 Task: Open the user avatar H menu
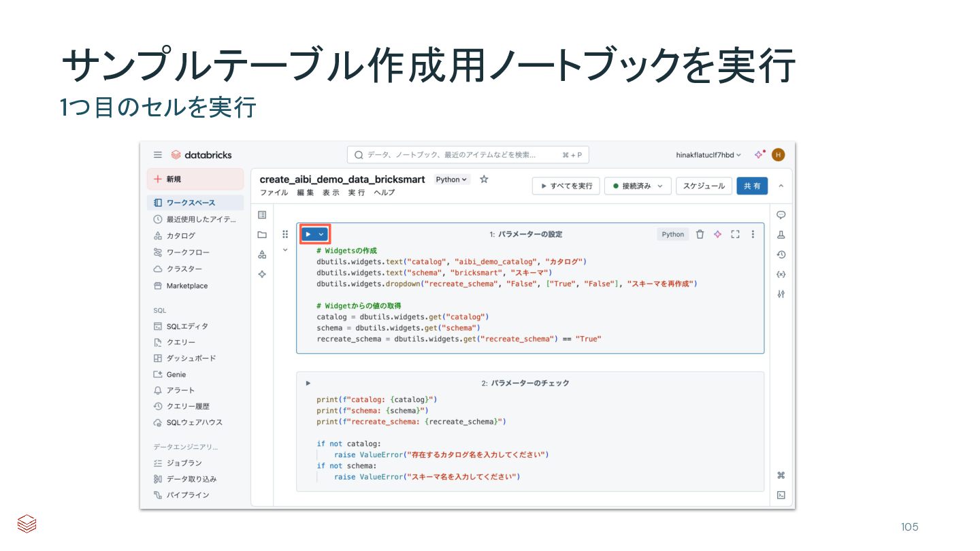(x=778, y=155)
